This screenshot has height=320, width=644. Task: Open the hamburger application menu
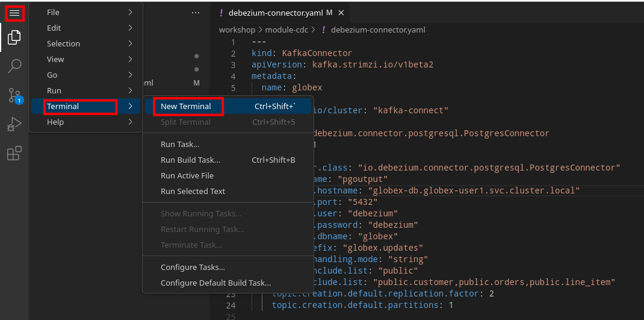tap(14, 13)
